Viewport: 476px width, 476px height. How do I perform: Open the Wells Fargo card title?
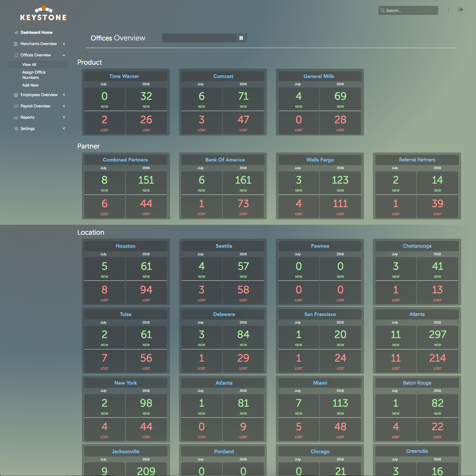click(x=320, y=160)
